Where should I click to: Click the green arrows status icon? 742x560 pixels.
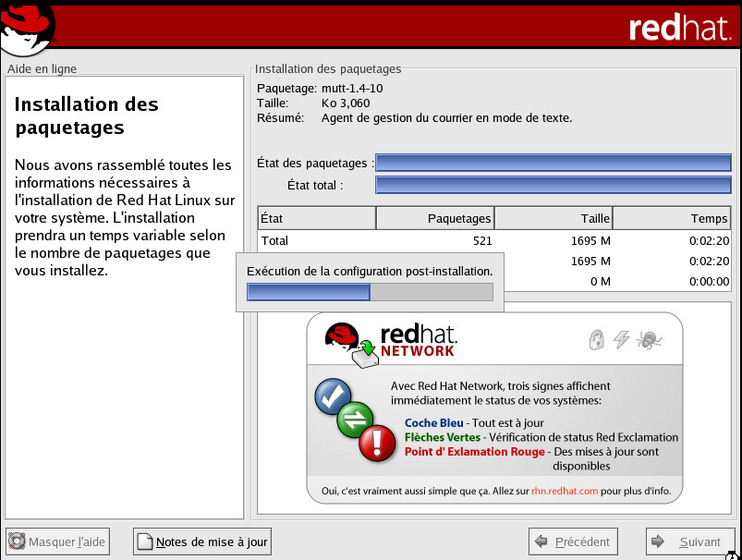point(356,419)
